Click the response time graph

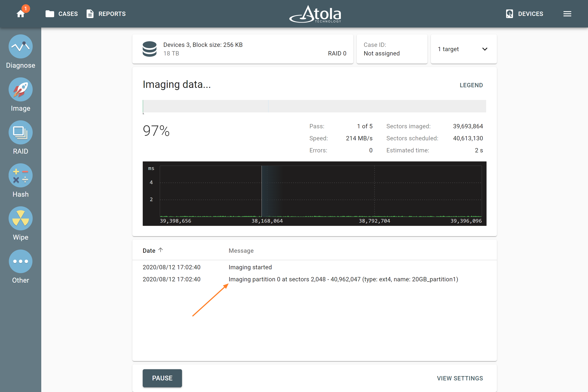click(314, 193)
